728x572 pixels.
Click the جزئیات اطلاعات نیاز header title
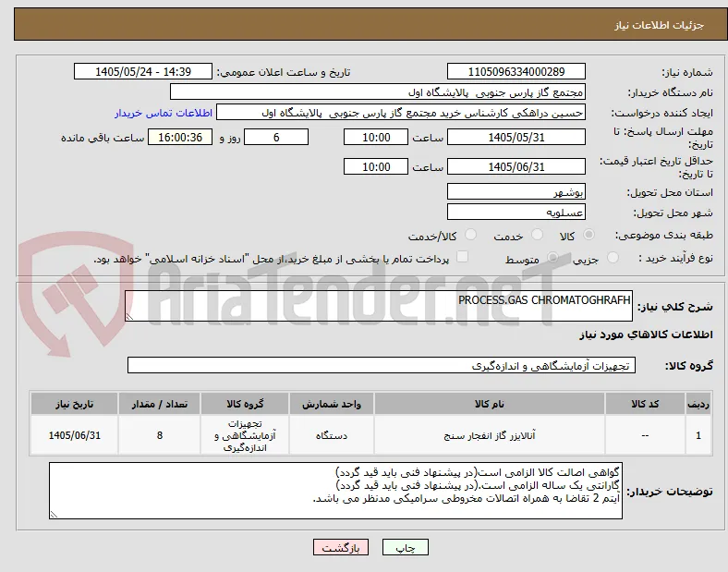(x=660, y=25)
